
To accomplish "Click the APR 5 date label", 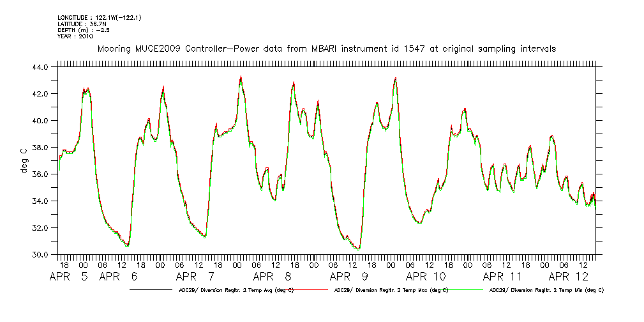I will coord(70,277).
